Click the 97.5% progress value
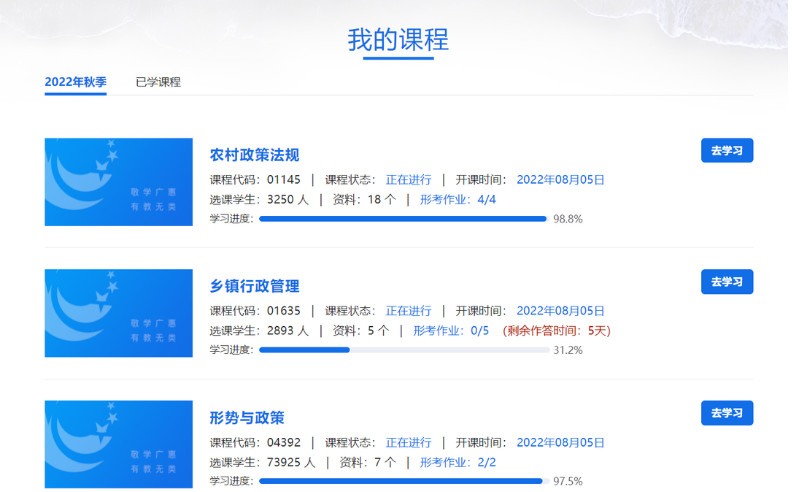 coord(568,481)
